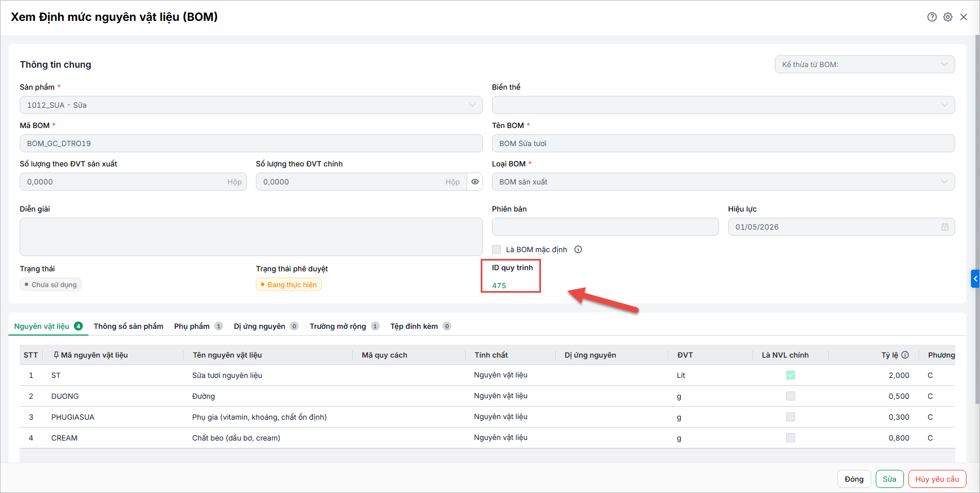Select the ST material code cell
This screenshot has width=980, height=493.
point(56,375)
